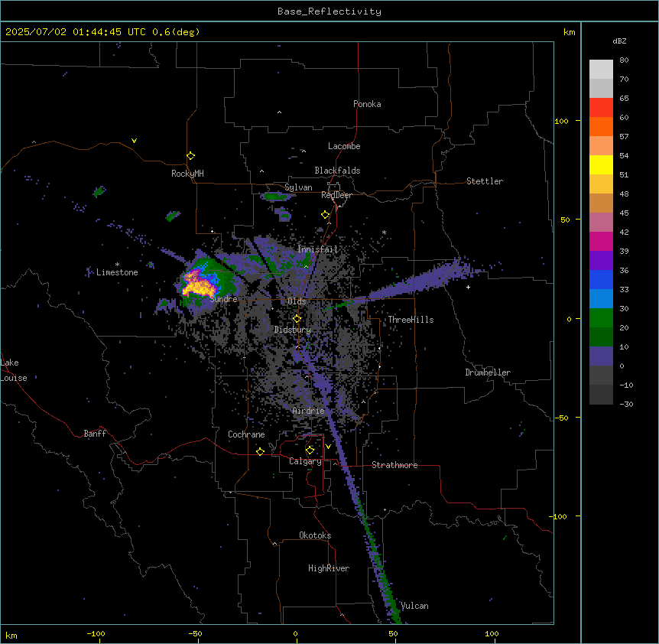Select the HighRiver map label
The width and height of the screenshot is (659, 644).
point(329,568)
